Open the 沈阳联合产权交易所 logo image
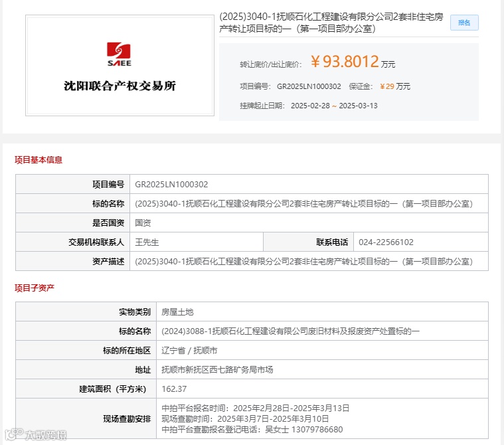The height and width of the screenshot is (445, 504). click(120, 65)
